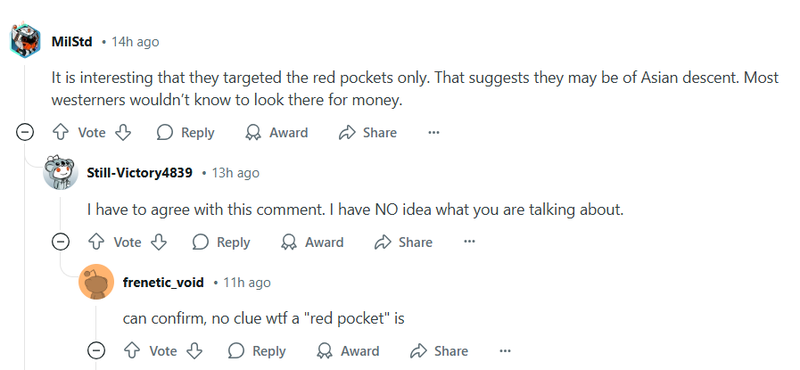Open more options on Still-Victory4839's comment
The height and width of the screenshot is (370, 800).
pyautogui.click(x=469, y=242)
